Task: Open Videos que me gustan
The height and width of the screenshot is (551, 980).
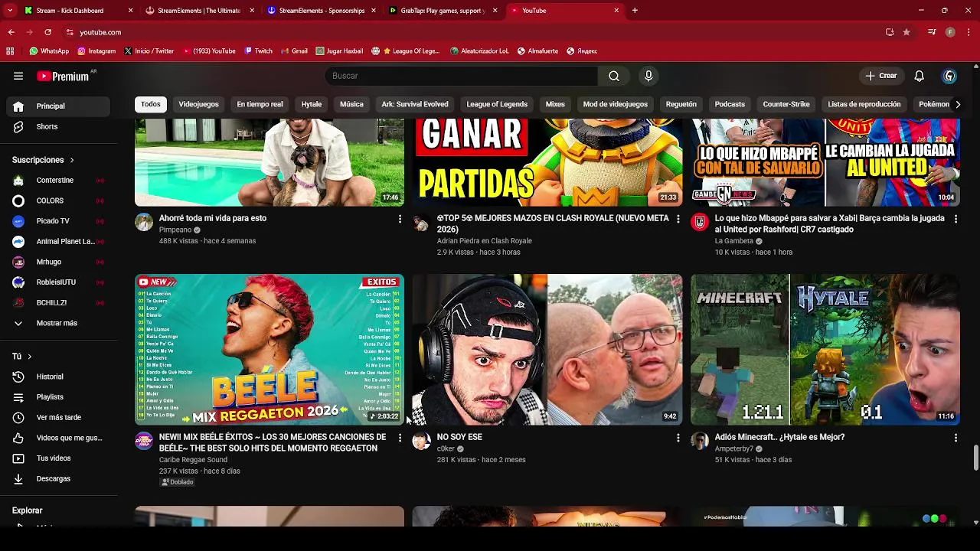Action: tap(60, 438)
